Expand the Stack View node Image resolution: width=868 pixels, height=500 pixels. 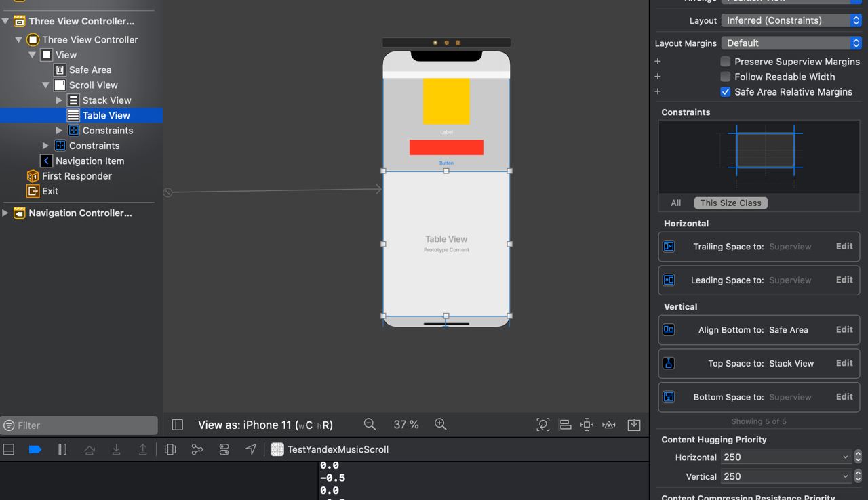point(60,100)
